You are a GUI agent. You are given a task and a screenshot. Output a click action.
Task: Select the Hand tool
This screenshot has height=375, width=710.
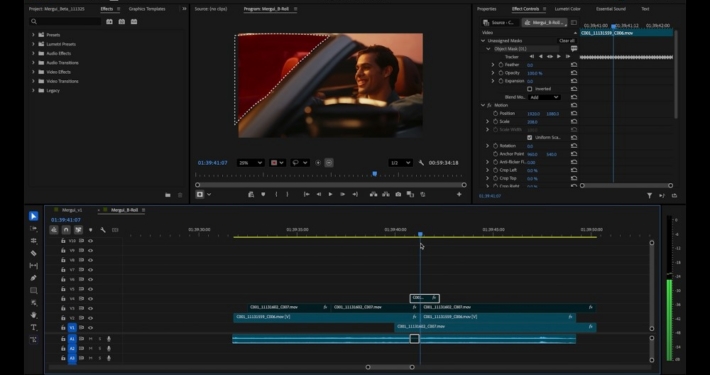(34, 315)
